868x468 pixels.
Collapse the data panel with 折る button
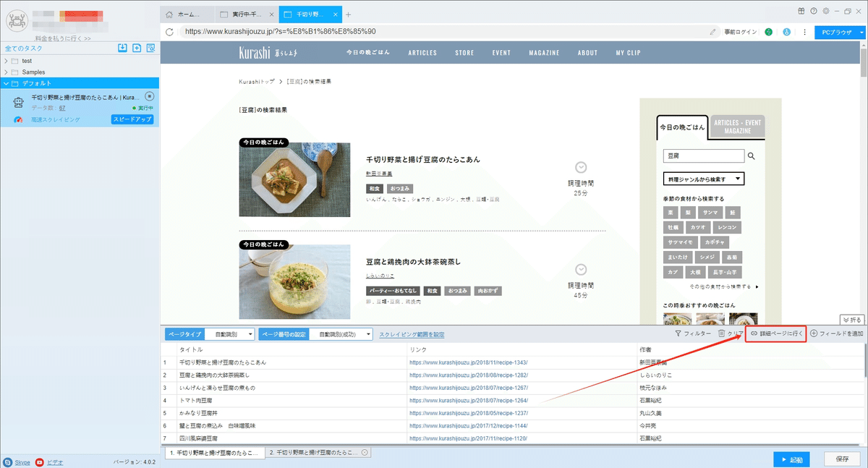851,320
